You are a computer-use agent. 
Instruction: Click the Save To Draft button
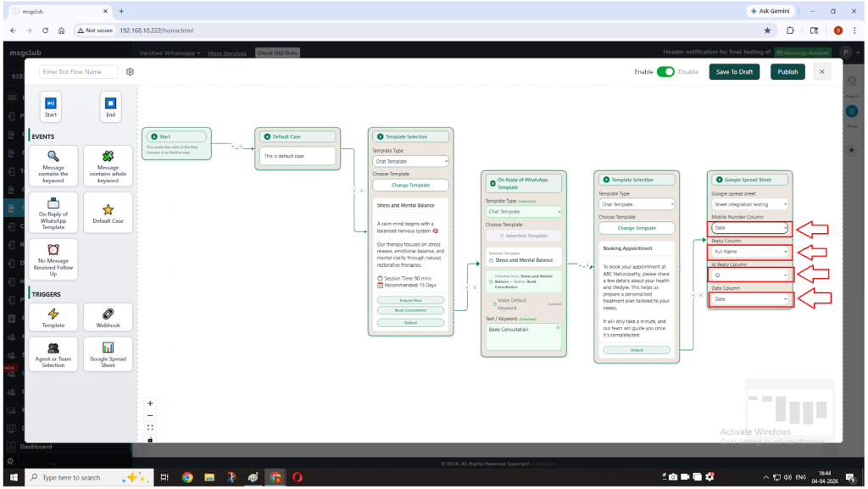[x=734, y=72]
